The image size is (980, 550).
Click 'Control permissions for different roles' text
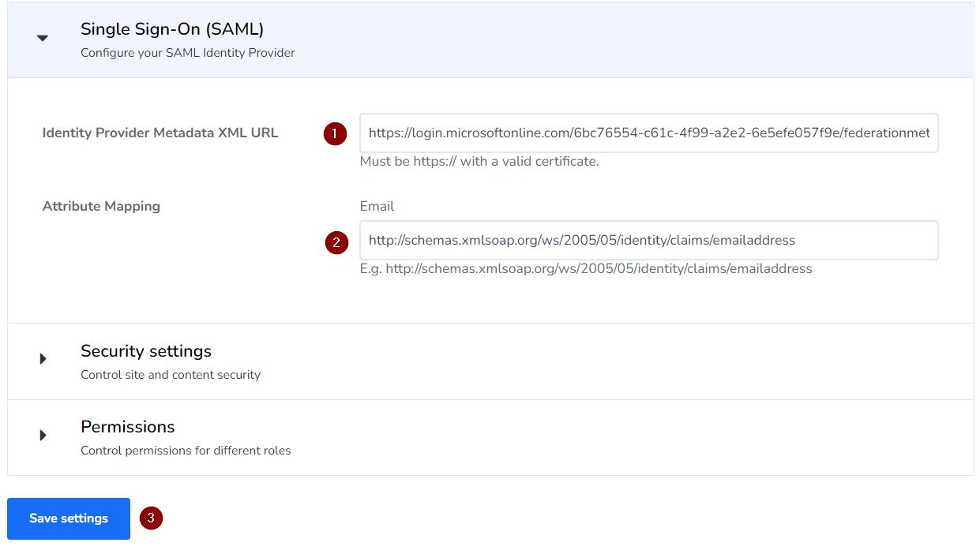[186, 451]
